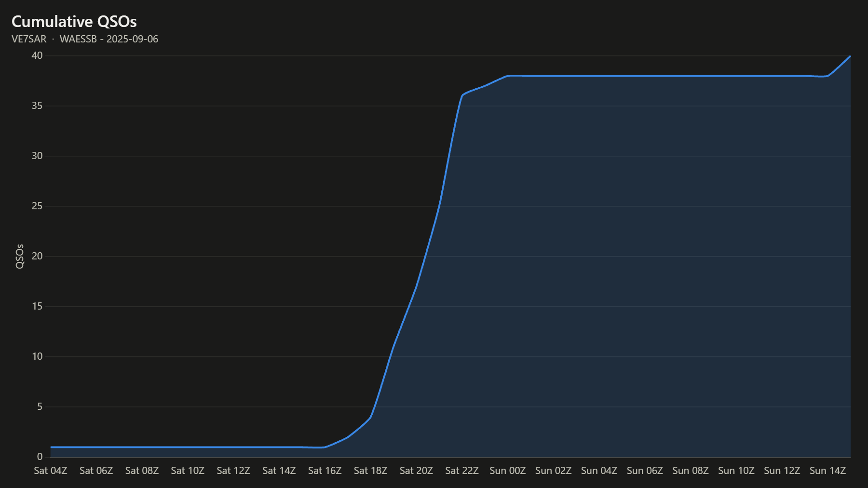Click the y-axis value '0'
This screenshot has height=488, width=868.
[40, 457]
